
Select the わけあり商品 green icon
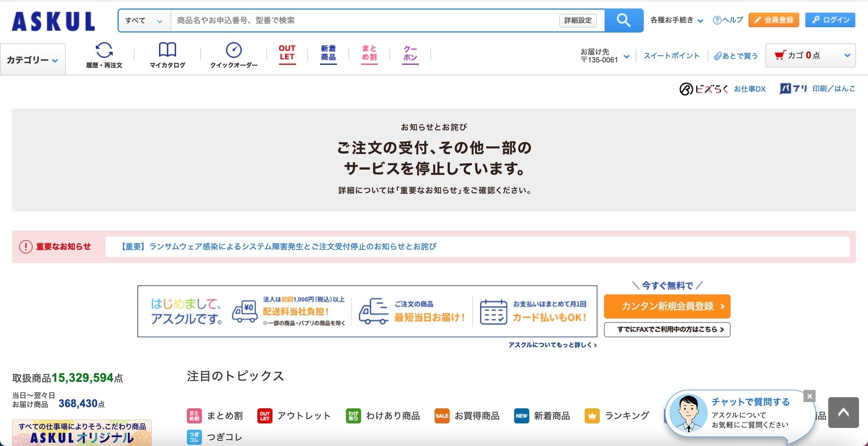(x=353, y=416)
